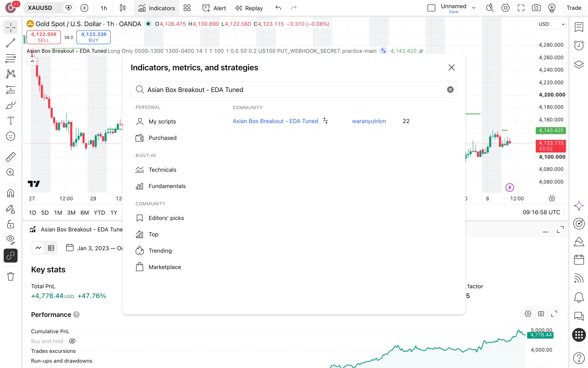
Task: Open backtest date range Jan 3, 2023
Action: [x=94, y=248]
